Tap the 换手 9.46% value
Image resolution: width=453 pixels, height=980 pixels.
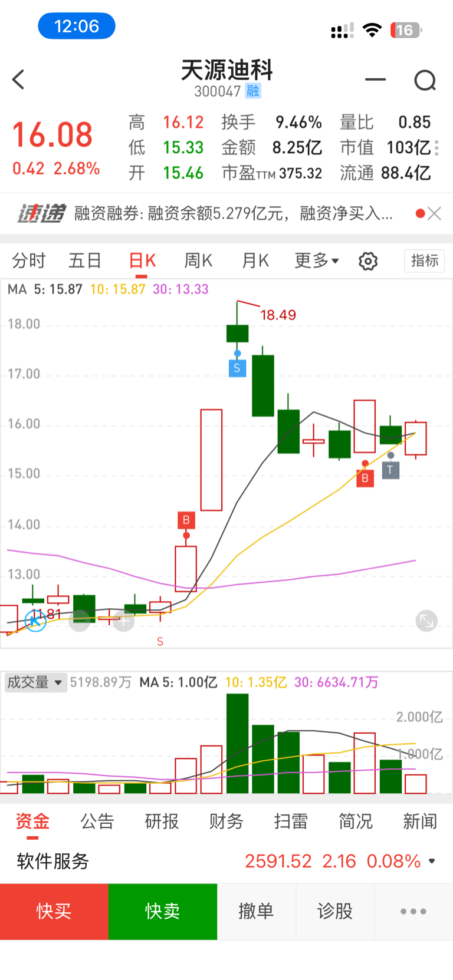(298, 122)
